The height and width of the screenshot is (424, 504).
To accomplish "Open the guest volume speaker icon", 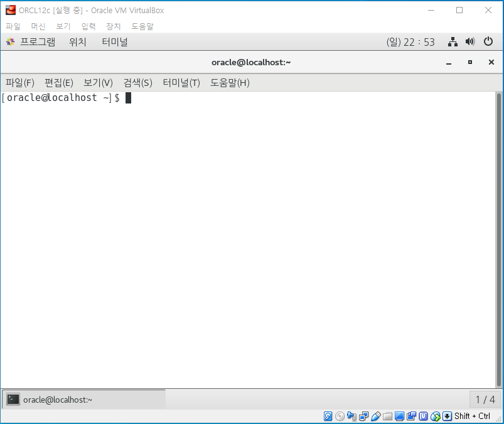I will pos(470,42).
